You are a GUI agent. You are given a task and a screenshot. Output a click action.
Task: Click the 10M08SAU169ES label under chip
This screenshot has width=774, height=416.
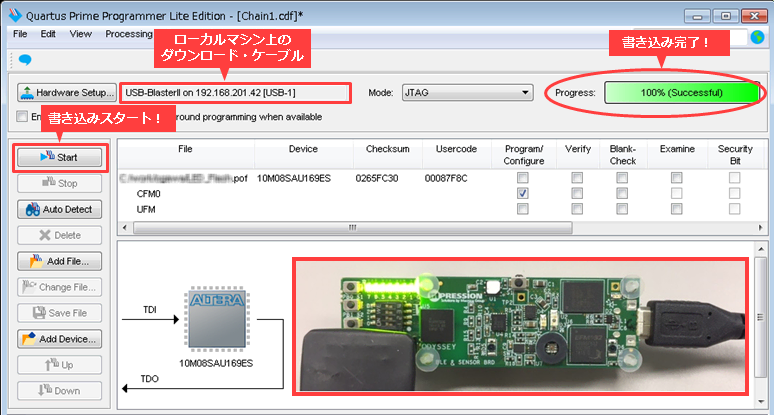(x=216, y=363)
